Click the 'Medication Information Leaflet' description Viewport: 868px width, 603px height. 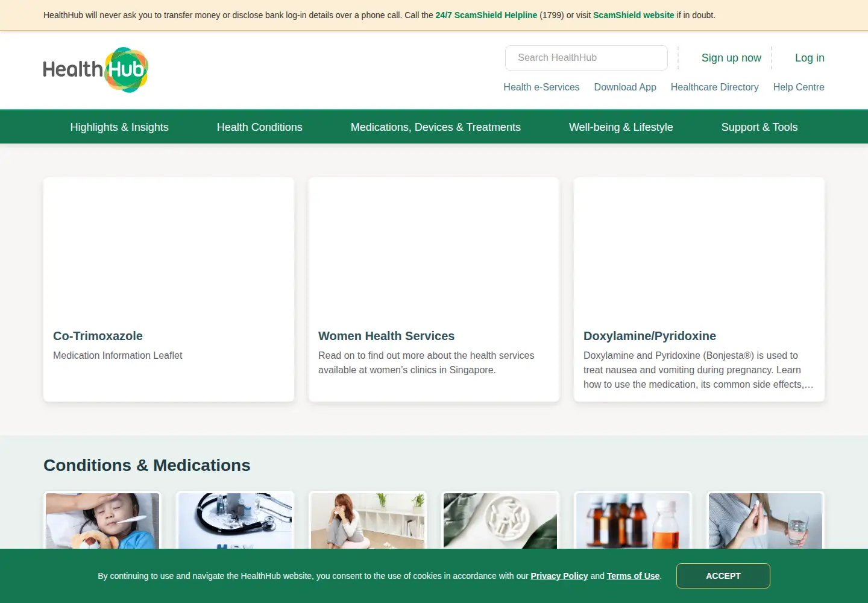(x=118, y=356)
